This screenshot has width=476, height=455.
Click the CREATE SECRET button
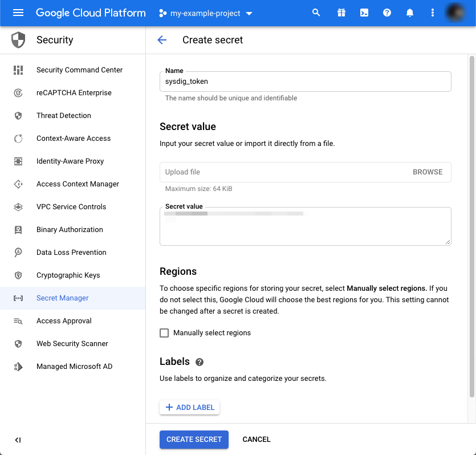tap(194, 440)
